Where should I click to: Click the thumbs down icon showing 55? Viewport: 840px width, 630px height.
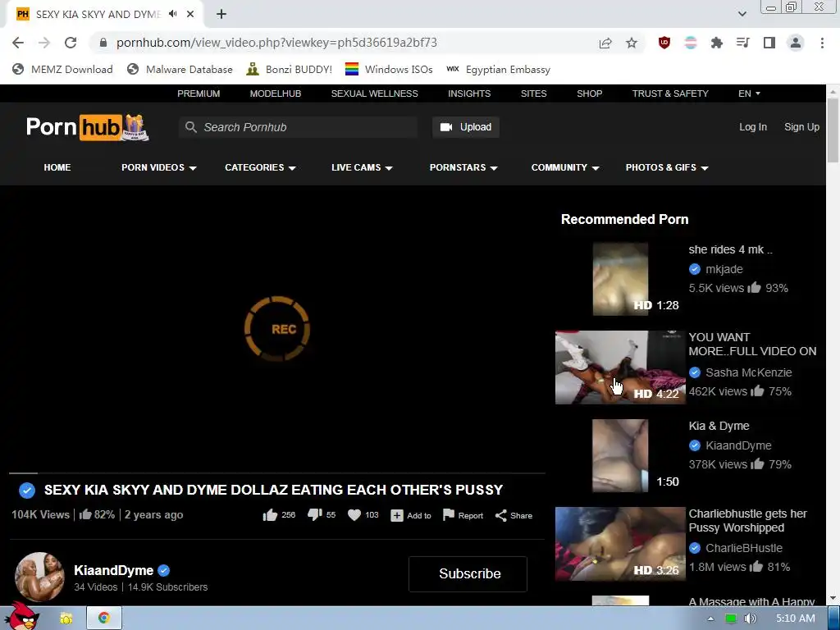(315, 515)
